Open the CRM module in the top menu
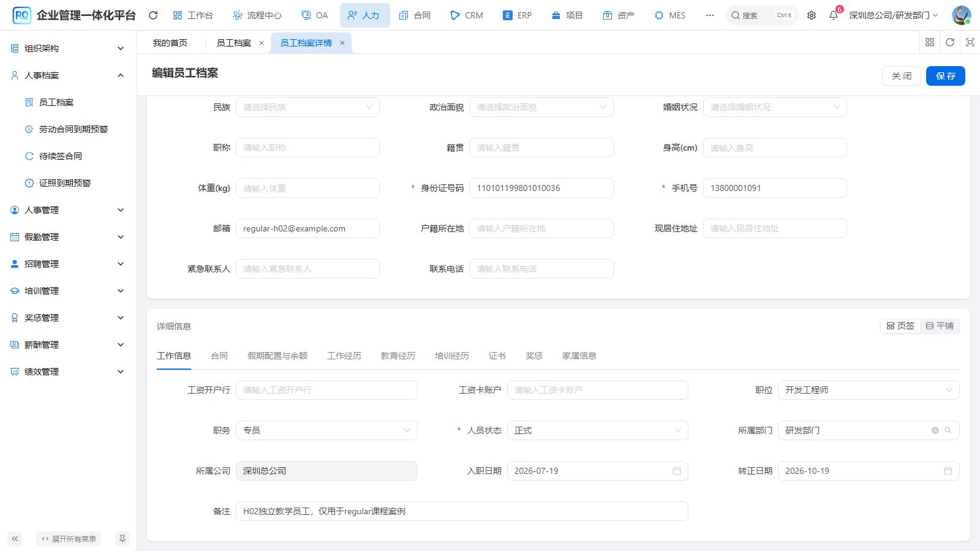 [x=467, y=15]
